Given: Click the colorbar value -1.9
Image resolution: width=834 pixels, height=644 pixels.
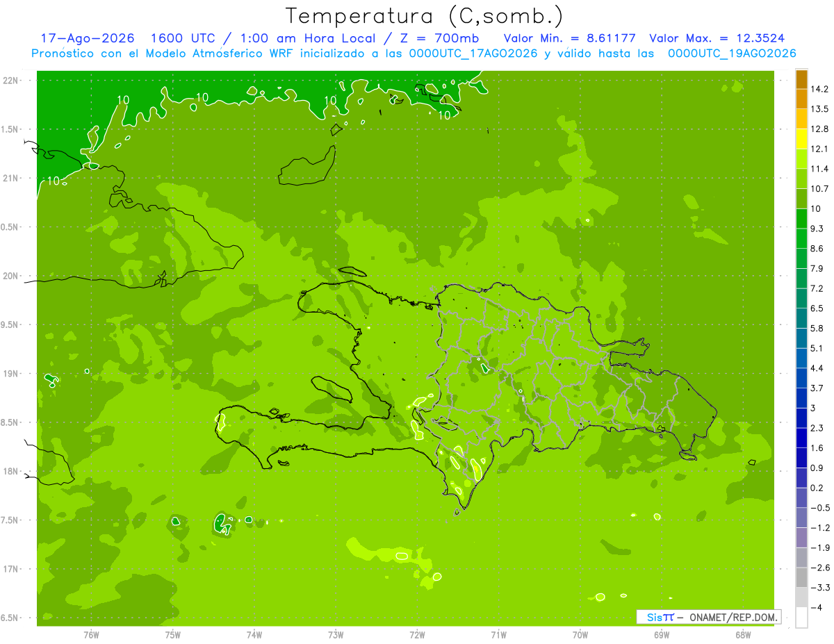Looking at the screenshot, I should (x=820, y=547).
